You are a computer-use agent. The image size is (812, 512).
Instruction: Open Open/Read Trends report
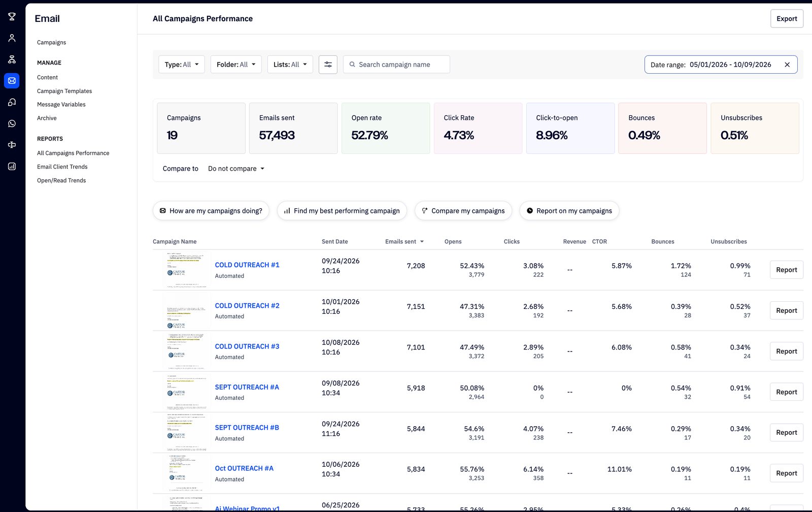pyautogui.click(x=61, y=181)
